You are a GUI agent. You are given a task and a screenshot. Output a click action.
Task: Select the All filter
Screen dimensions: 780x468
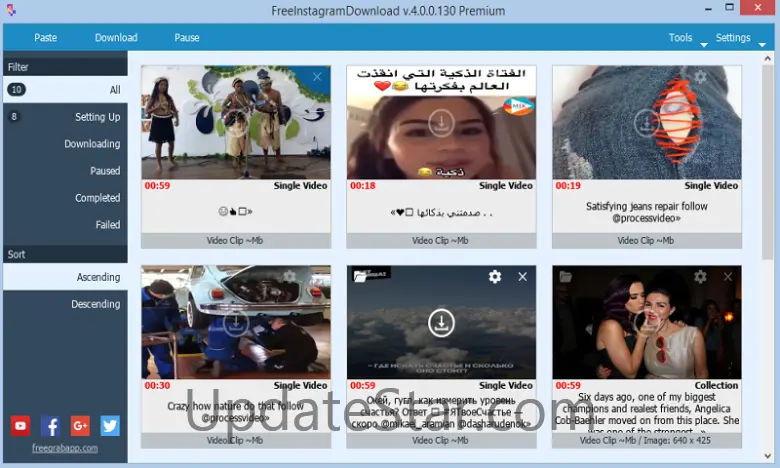pos(65,90)
